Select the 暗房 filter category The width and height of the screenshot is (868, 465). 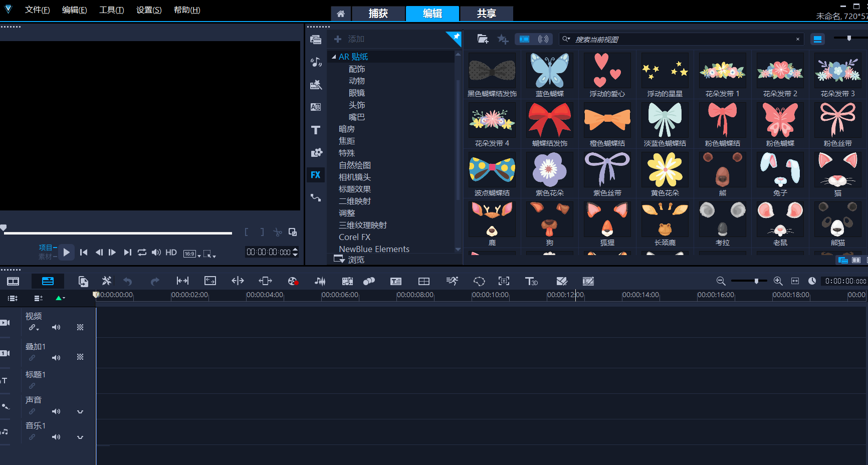coord(346,129)
